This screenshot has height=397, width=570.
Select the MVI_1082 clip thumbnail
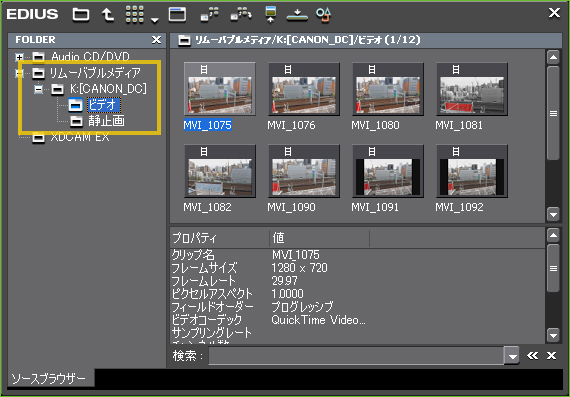(220, 171)
